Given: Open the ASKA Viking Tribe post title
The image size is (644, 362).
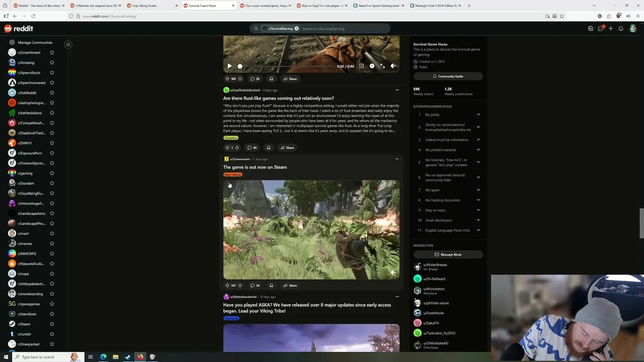Looking at the screenshot, I should pyautogui.click(x=307, y=308).
